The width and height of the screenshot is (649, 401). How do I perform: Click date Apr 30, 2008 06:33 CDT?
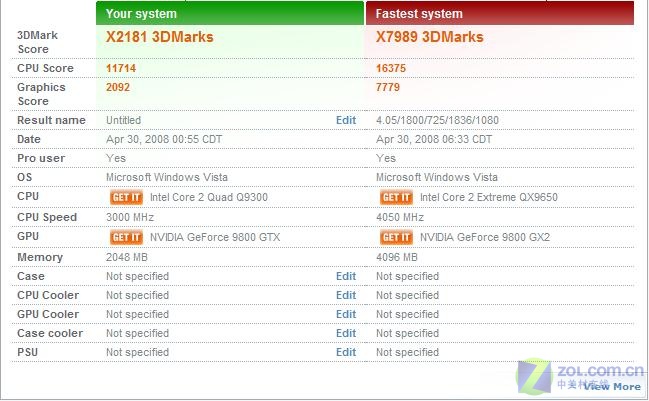tap(434, 139)
